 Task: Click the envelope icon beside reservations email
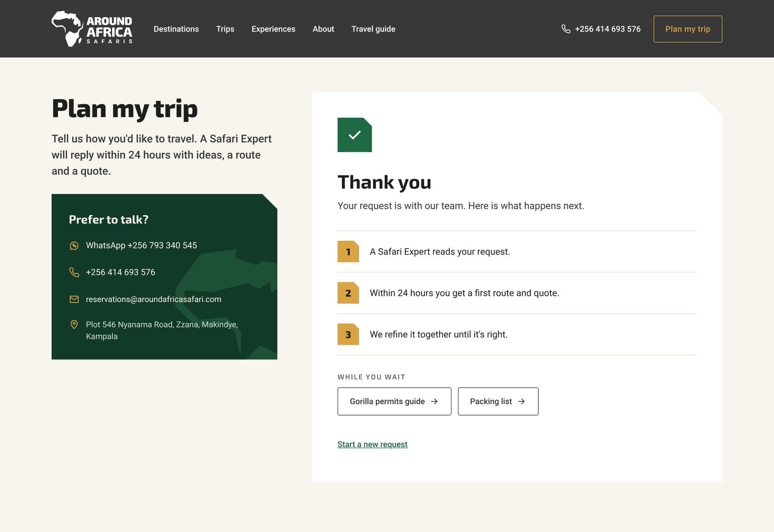click(x=74, y=299)
